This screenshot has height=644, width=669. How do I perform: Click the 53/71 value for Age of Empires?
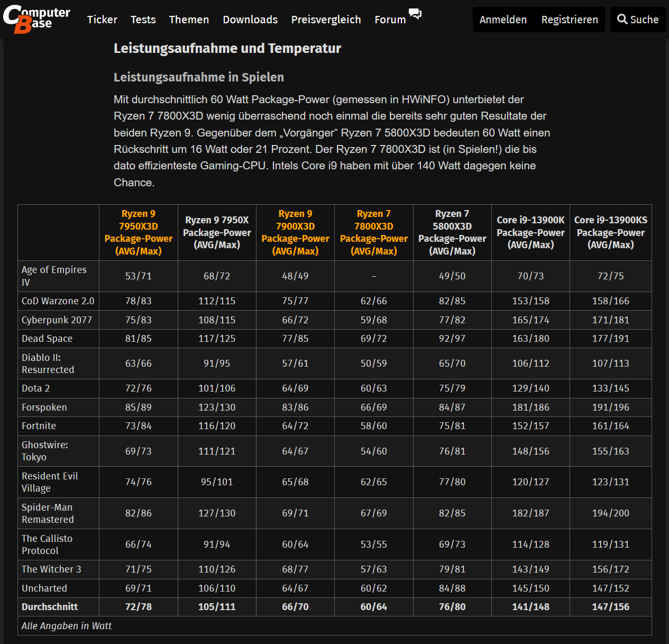[139, 276]
